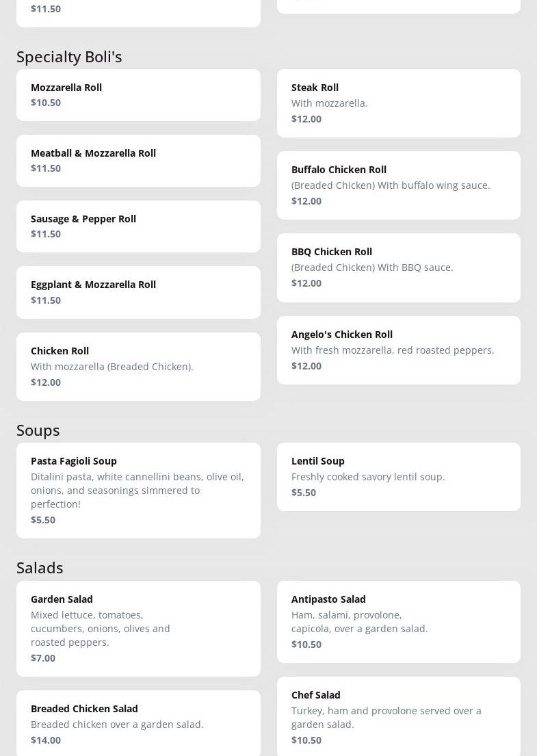This screenshot has width=537, height=756.
Task: Click the Specialty Boli's section heading
Action: 69,57
